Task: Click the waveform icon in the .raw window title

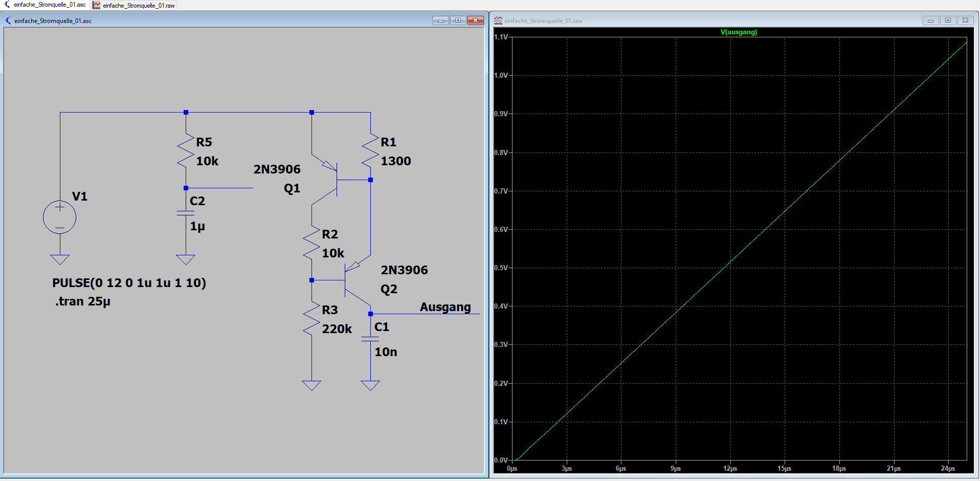Action: click(498, 20)
